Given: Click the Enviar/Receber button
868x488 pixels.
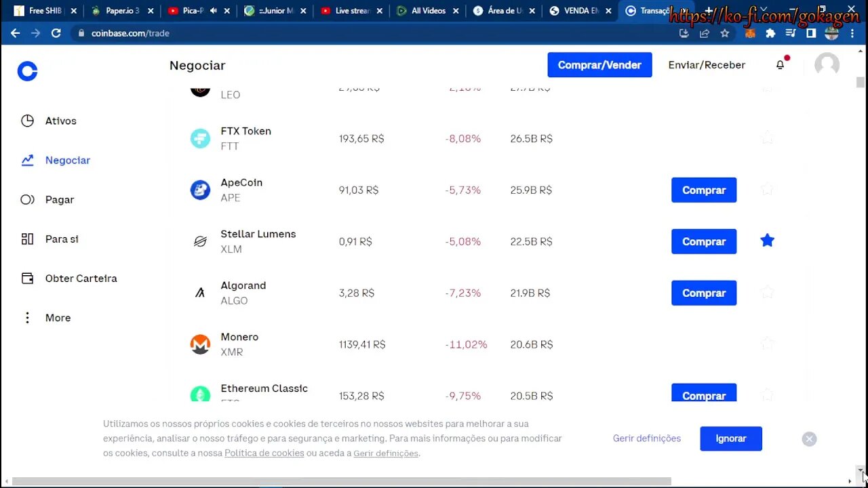Looking at the screenshot, I should pos(707,65).
